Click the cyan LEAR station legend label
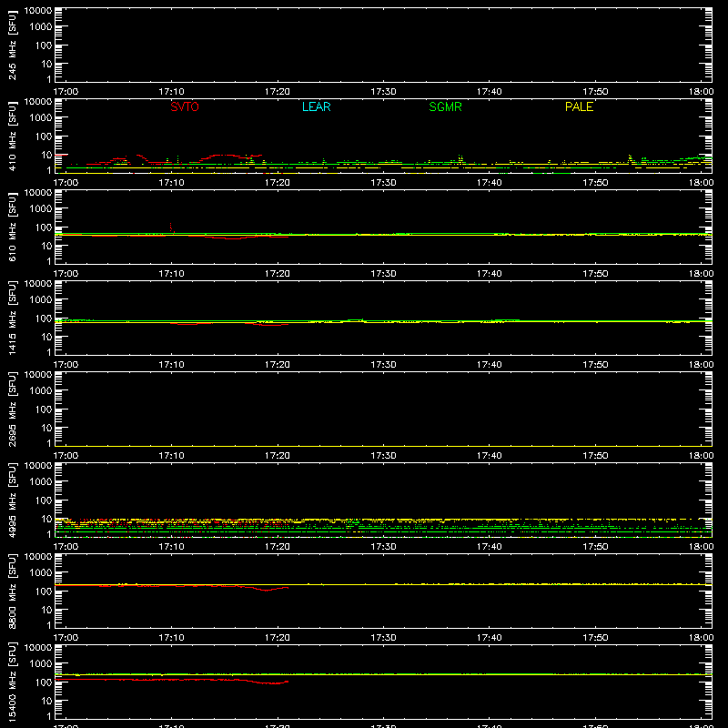728x728 pixels. (316, 106)
